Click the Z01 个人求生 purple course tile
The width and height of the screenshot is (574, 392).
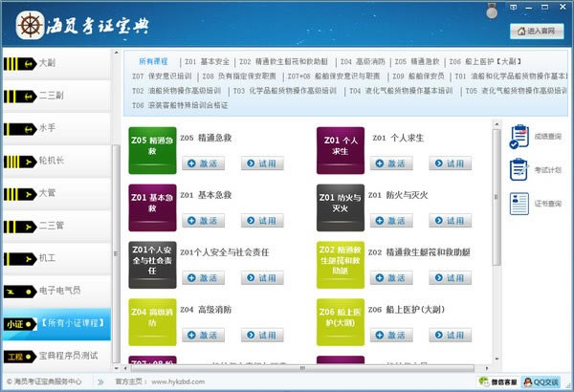[x=340, y=150]
